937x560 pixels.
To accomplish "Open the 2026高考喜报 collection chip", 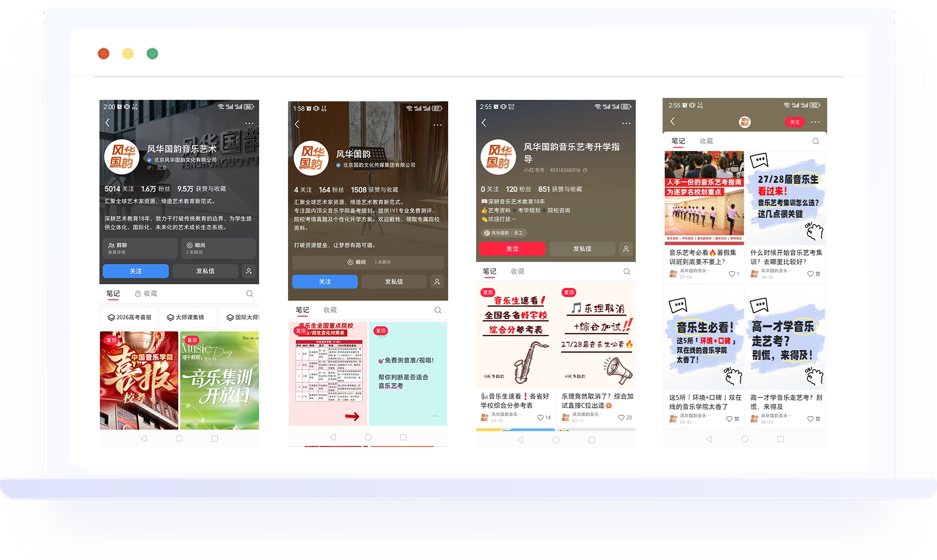I will pos(130,317).
